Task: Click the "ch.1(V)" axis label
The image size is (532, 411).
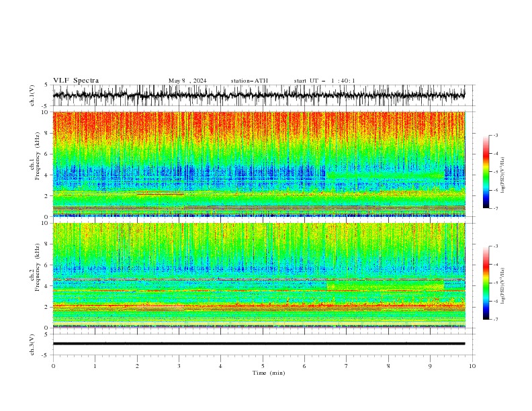Action: (32, 95)
